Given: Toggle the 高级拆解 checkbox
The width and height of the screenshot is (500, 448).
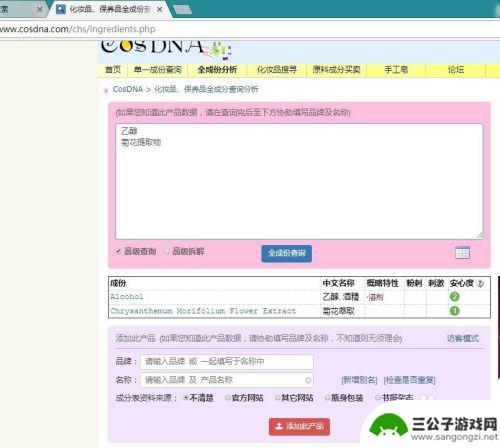Looking at the screenshot, I should click(167, 251).
